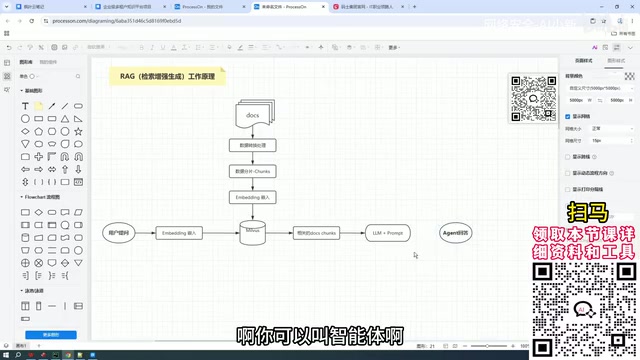Open the line color pen tool
The image size is (640, 360).
(x=240, y=47)
